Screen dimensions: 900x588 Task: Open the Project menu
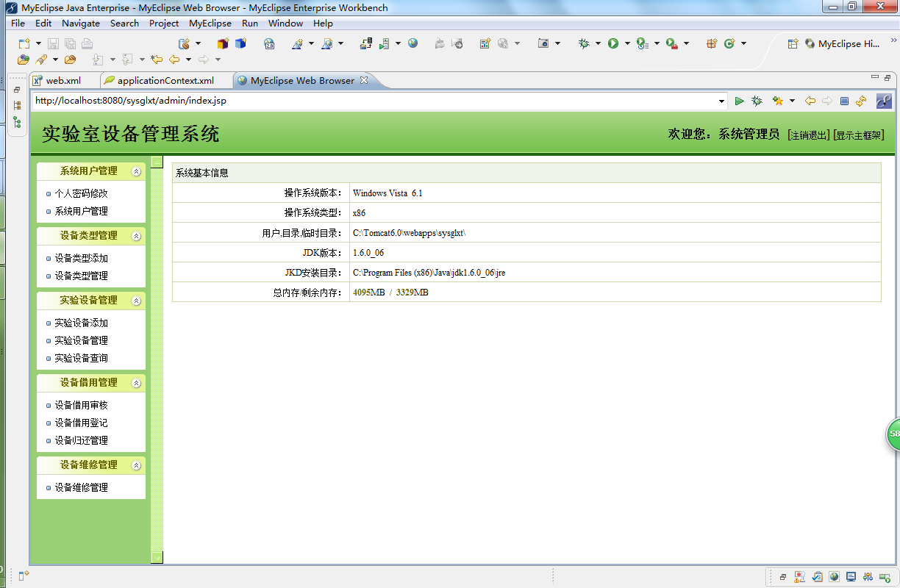click(x=164, y=24)
